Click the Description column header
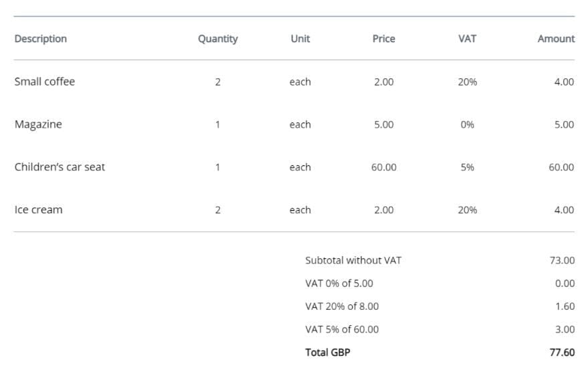 coord(41,39)
